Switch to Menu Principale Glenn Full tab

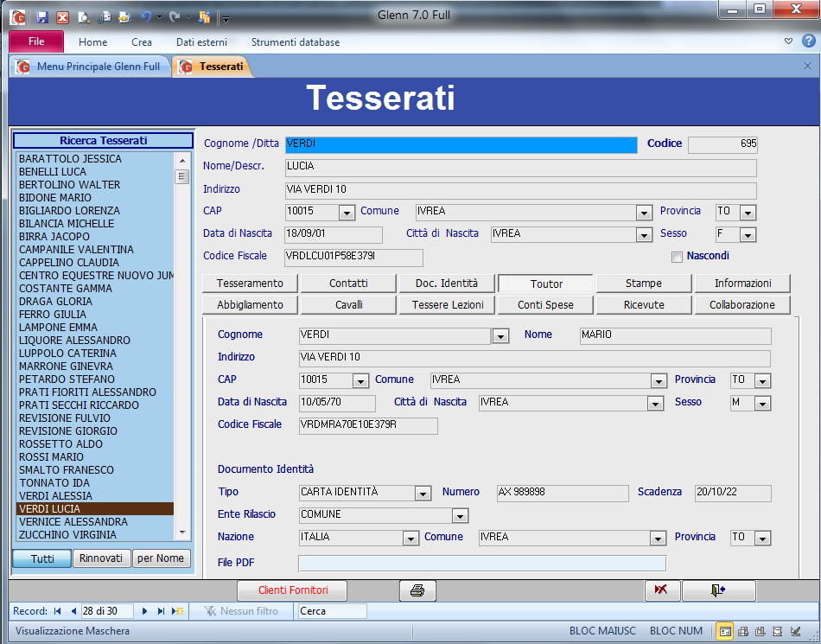tap(90, 67)
